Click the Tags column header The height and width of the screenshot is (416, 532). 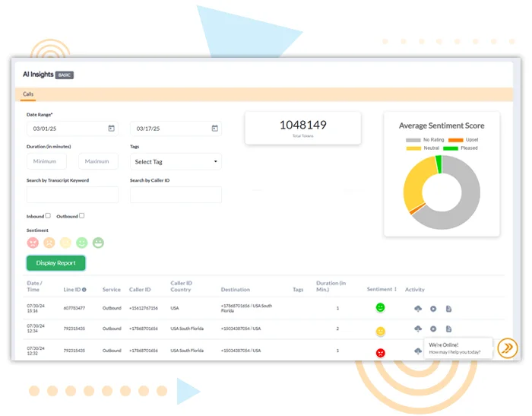pyautogui.click(x=298, y=290)
